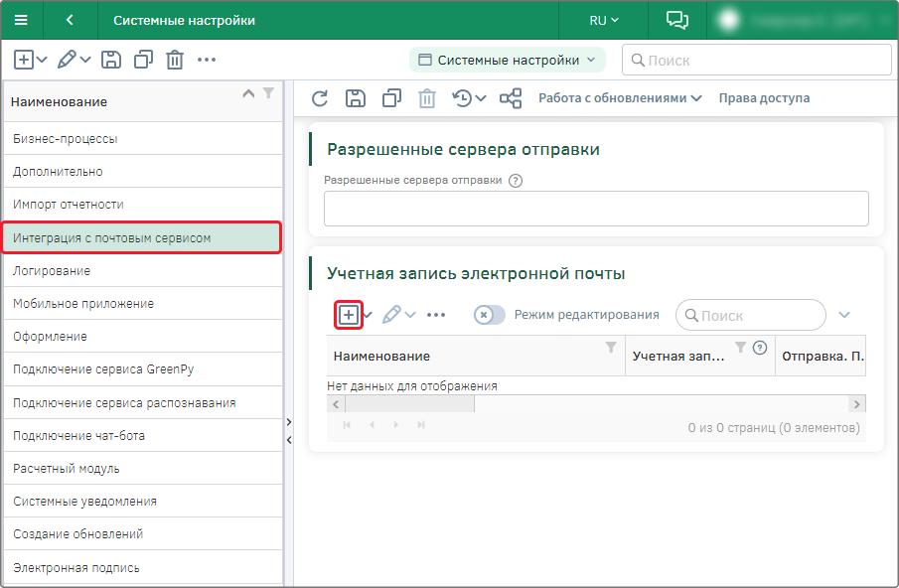Open the hamburger main menu
Viewport: 899px width, 588px height.
point(21,20)
